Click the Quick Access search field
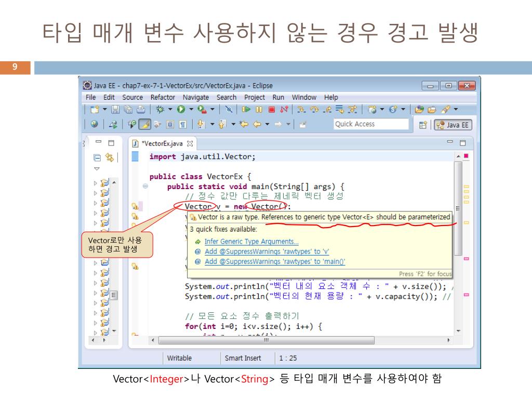 (x=371, y=124)
